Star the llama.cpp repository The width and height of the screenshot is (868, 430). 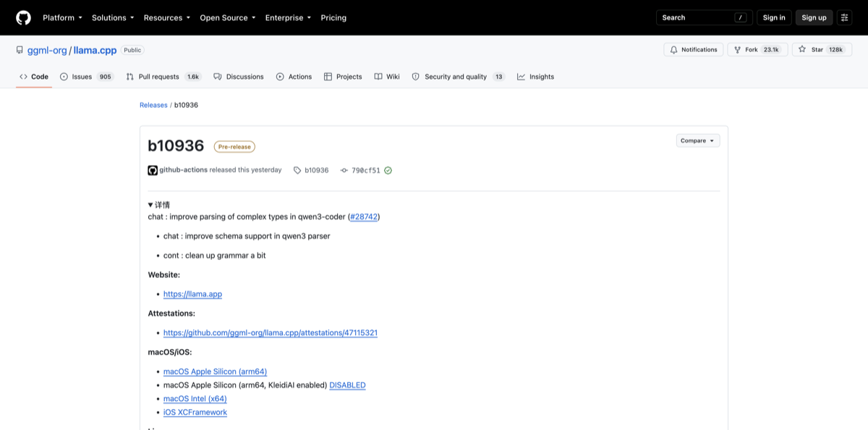click(822, 49)
